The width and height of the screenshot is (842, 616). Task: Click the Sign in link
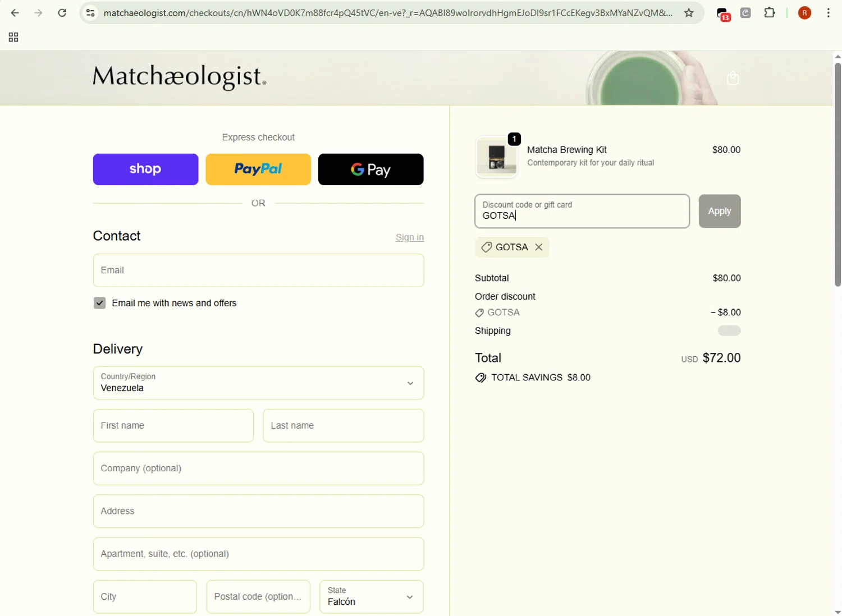click(410, 237)
